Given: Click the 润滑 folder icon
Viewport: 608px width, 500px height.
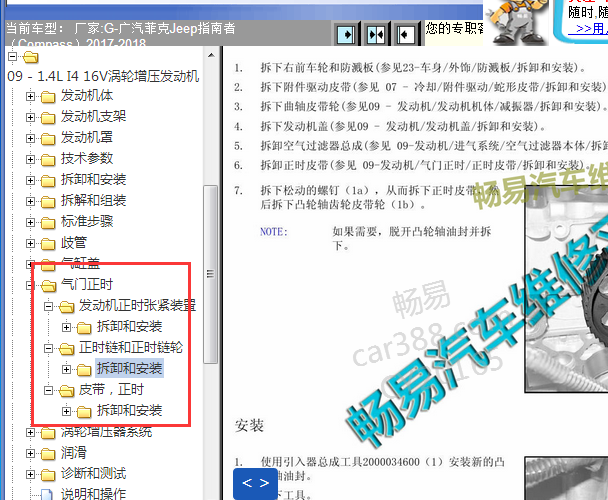Looking at the screenshot, I should [x=48, y=453].
